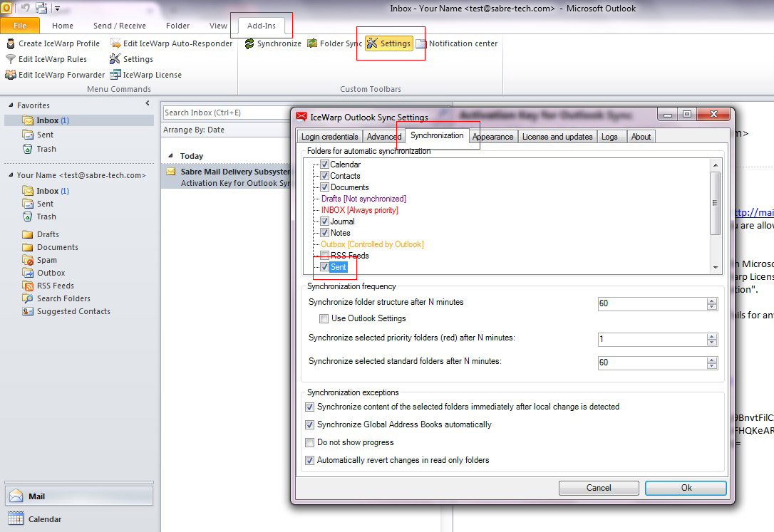This screenshot has width=774, height=532.
Task: Click folder list vertical scrollbar thumb
Action: 716,203
